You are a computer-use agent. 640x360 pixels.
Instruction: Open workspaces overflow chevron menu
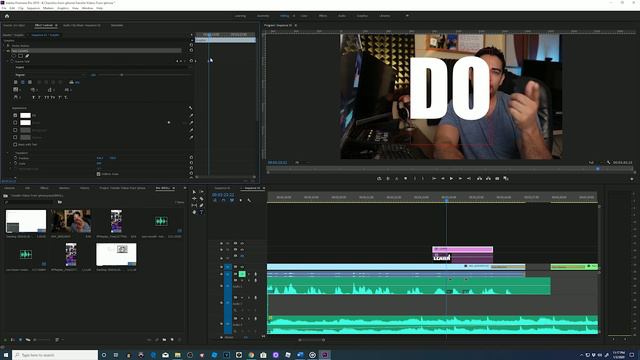click(407, 16)
